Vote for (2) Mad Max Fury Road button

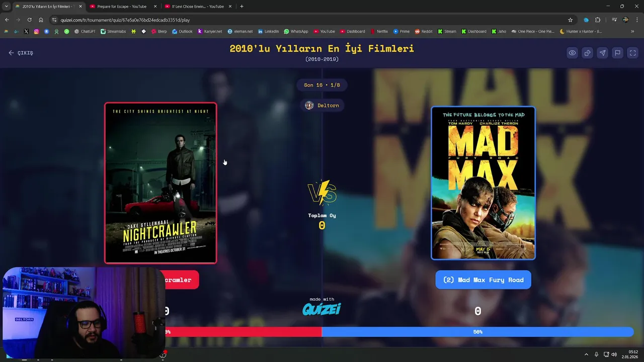pyautogui.click(x=483, y=280)
